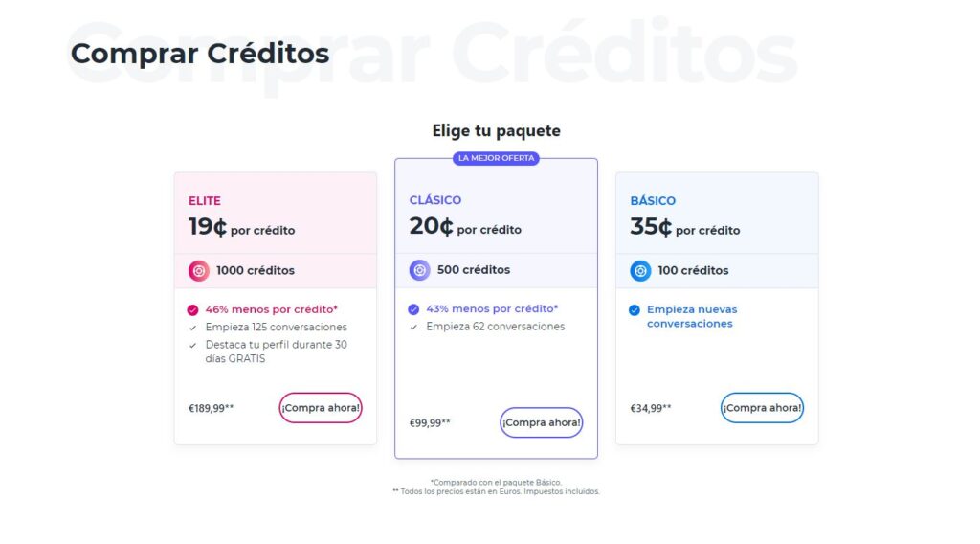This screenshot has height=544, width=980.
Task: Select the CLÁSICO package title
Action: [435, 200]
